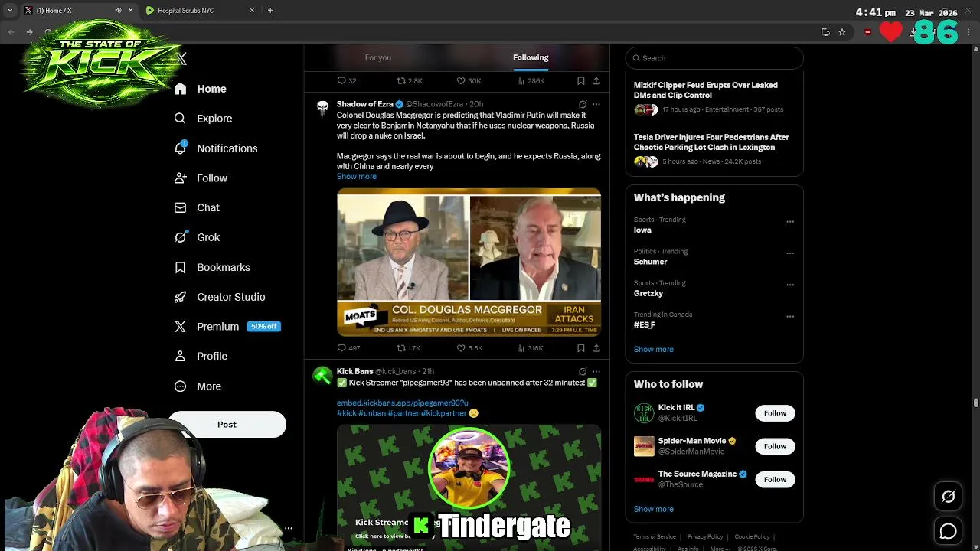Click the Post button

[227, 425]
